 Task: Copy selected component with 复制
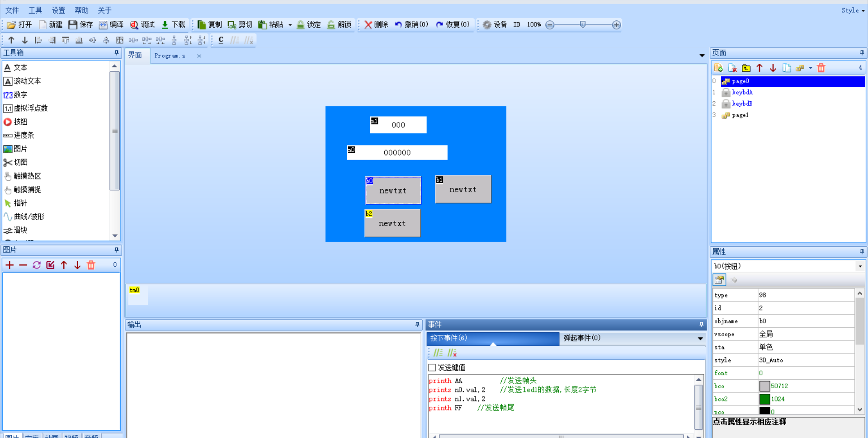(x=210, y=24)
